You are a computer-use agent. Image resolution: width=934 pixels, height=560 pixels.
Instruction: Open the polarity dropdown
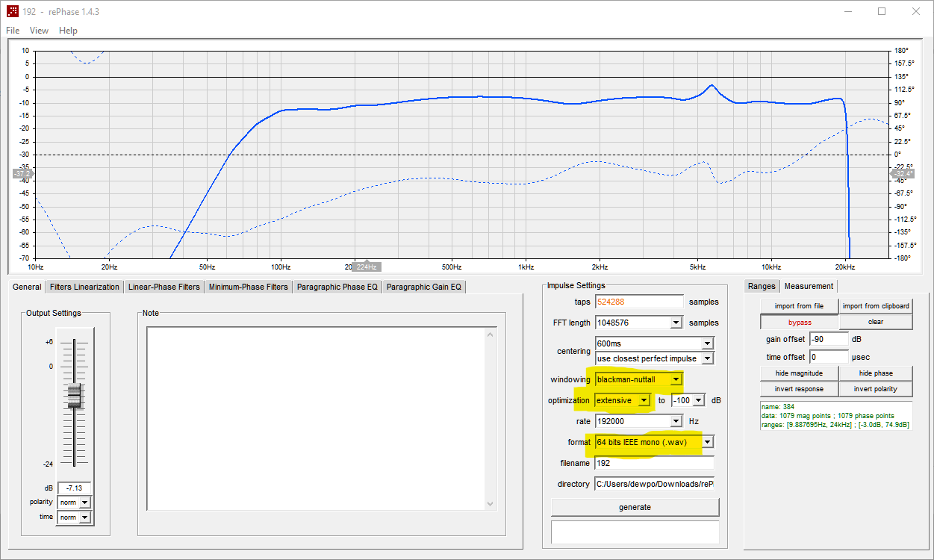74,503
